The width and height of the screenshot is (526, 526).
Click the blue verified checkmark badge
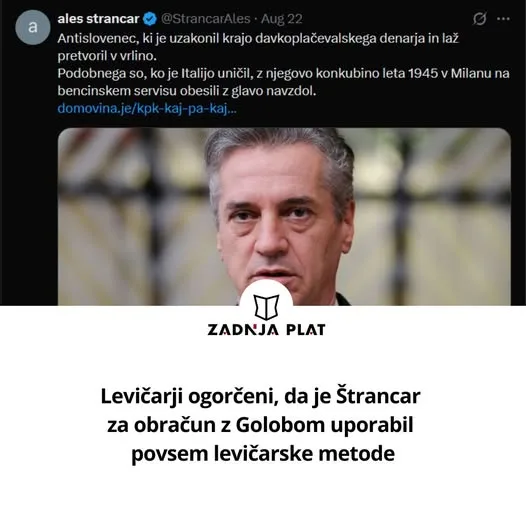tap(150, 19)
